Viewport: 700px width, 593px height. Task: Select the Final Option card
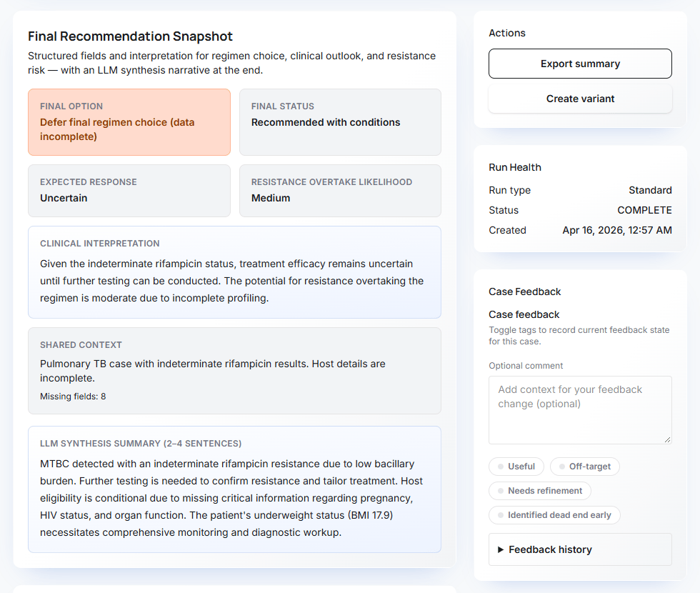[129, 122]
